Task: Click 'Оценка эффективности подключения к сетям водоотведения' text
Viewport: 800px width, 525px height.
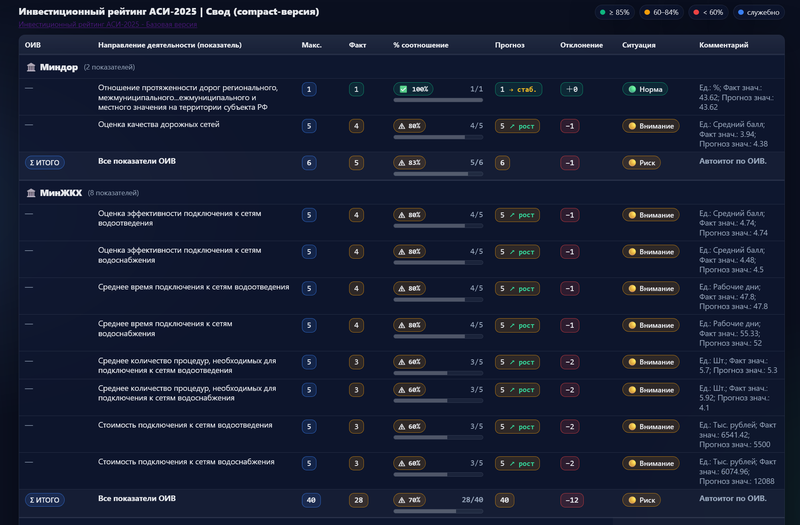Action: pyautogui.click(x=180, y=218)
